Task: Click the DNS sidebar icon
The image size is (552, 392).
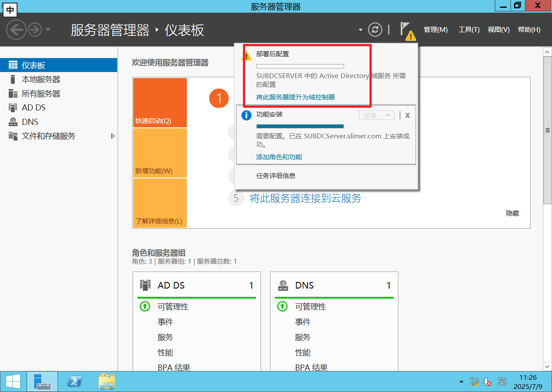Action: tap(13, 122)
